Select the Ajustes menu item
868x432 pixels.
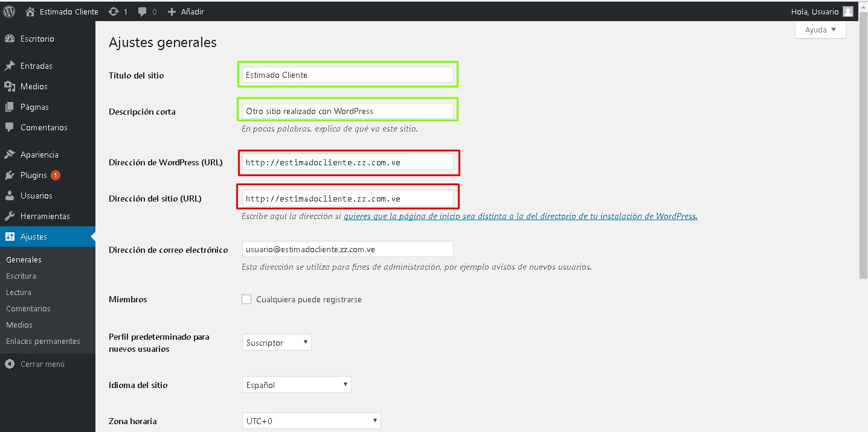pyautogui.click(x=48, y=237)
